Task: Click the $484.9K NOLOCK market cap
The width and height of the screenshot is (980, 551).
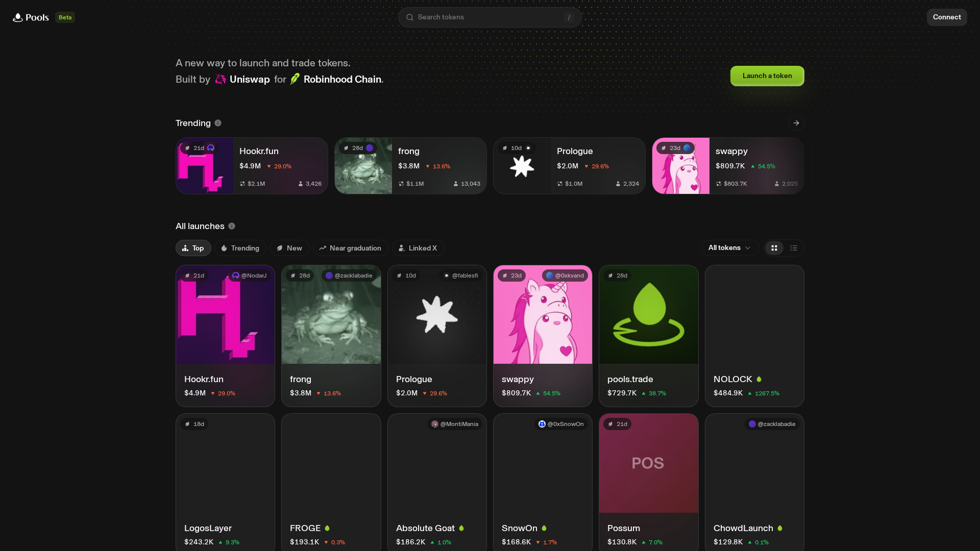Action: coord(728,393)
